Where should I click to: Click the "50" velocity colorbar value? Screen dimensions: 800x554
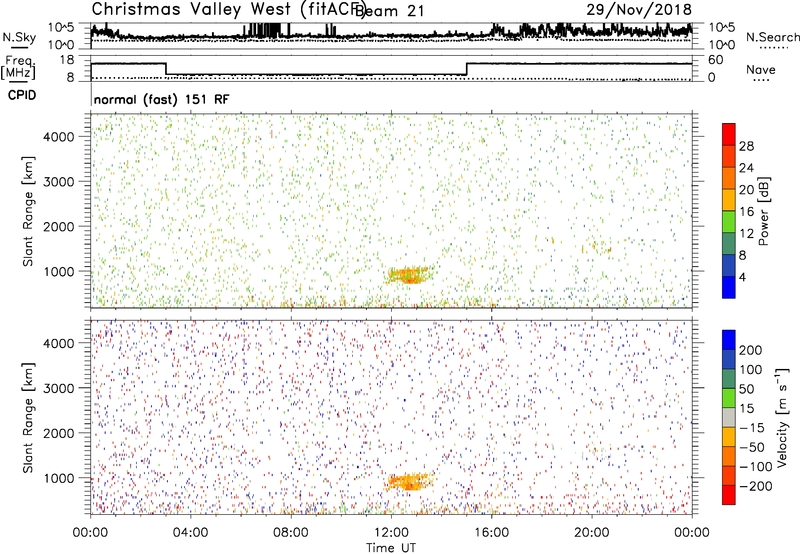tap(746, 389)
